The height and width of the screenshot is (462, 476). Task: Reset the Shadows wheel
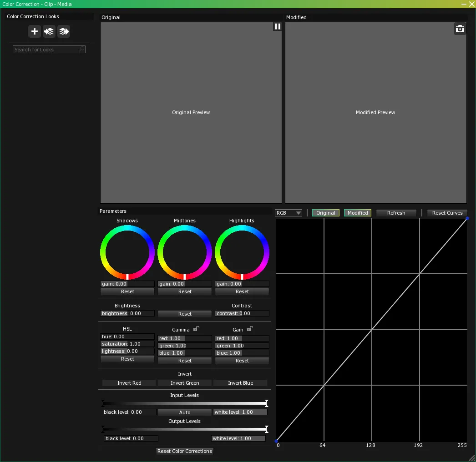(127, 291)
